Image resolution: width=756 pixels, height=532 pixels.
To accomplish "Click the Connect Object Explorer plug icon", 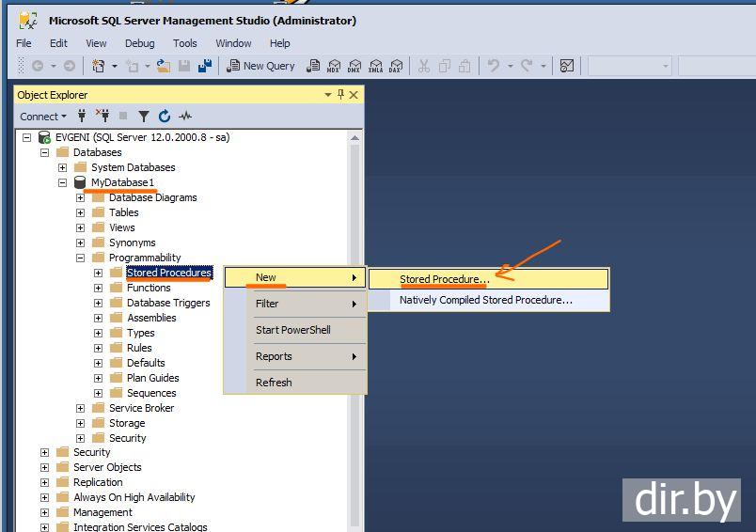I will [x=83, y=117].
